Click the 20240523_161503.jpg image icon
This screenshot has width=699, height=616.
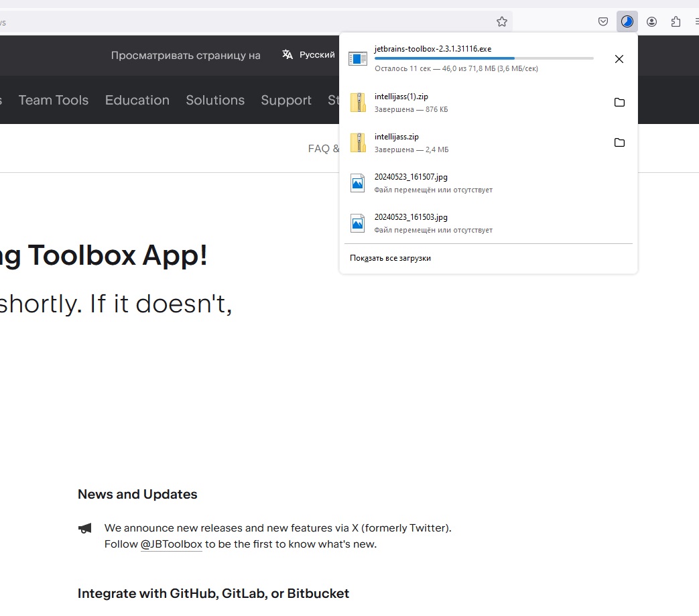point(357,223)
